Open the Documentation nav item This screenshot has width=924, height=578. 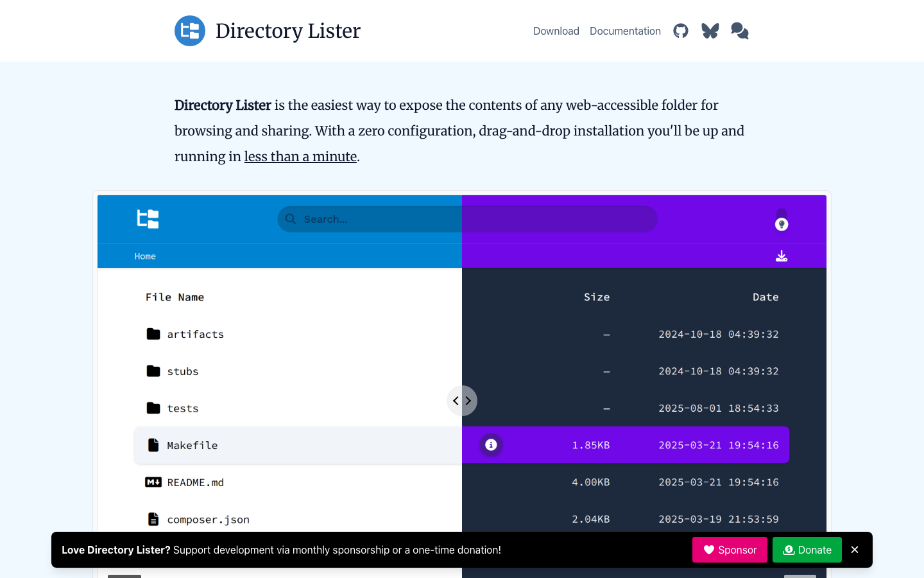coord(625,31)
